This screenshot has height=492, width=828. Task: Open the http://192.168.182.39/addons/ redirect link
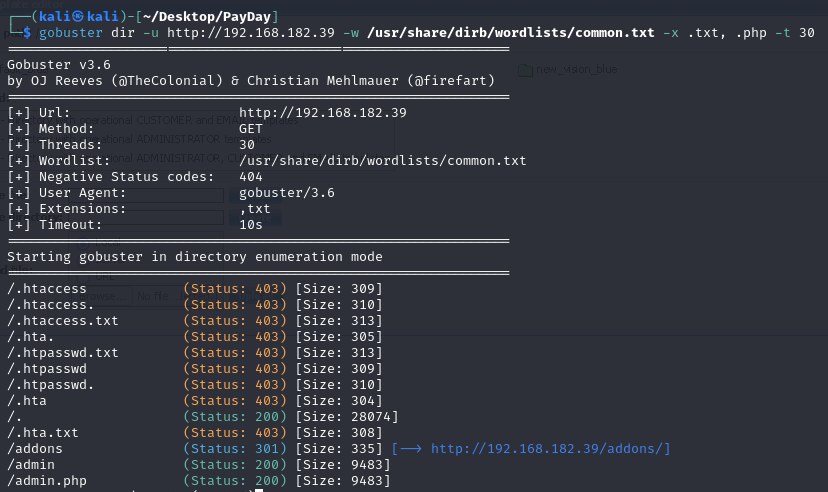[x=550, y=449]
